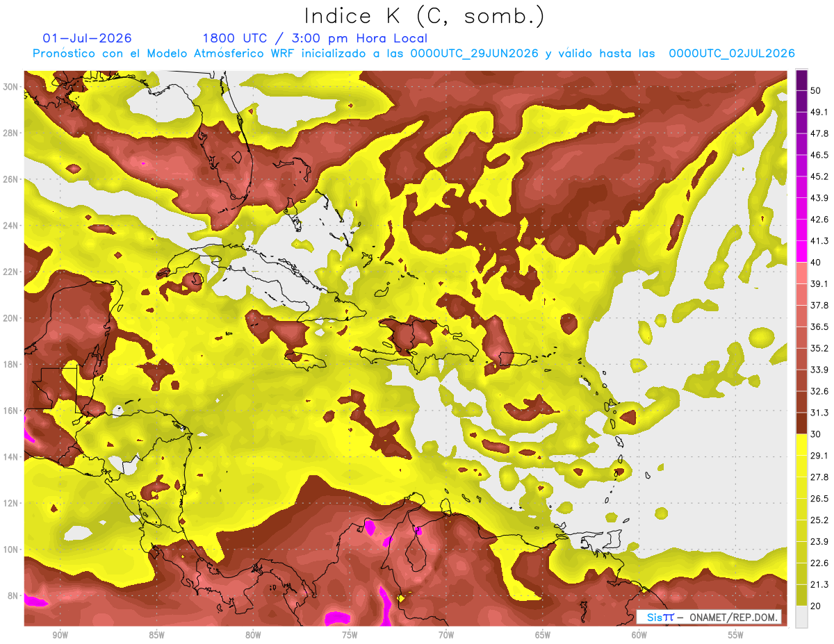
Task: Click the '37.8' color scale value
Action: tap(819, 305)
